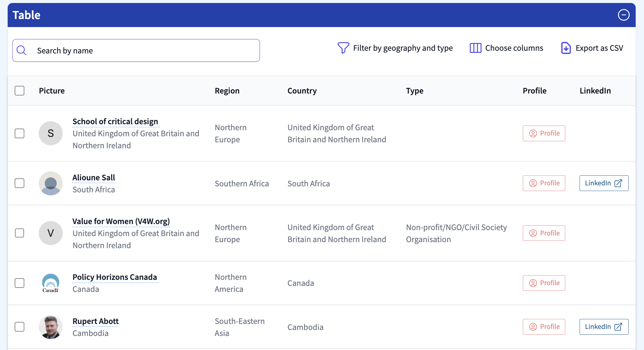Click the Choose columns icon
The height and width of the screenshot is (350, 644).
tap(475, 48)
